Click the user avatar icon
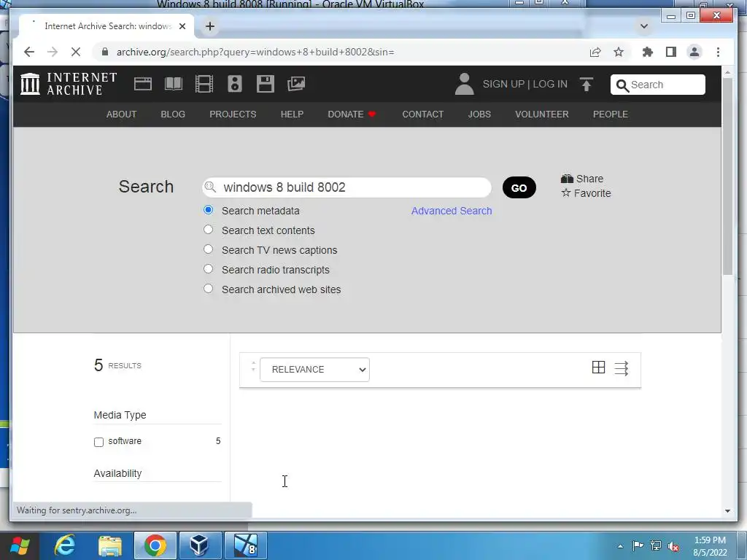Image resolution: width=747 pixels, height=560 pixels. 464,84
